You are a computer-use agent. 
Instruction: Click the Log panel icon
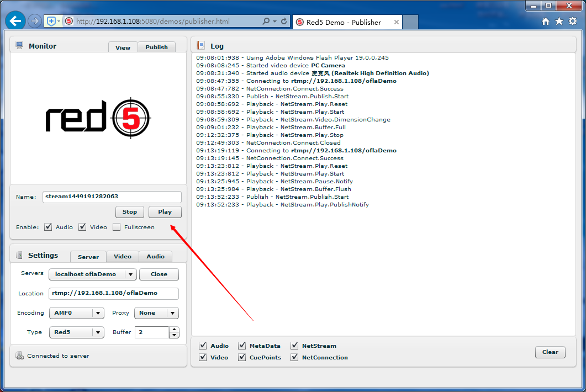point(200,46)
